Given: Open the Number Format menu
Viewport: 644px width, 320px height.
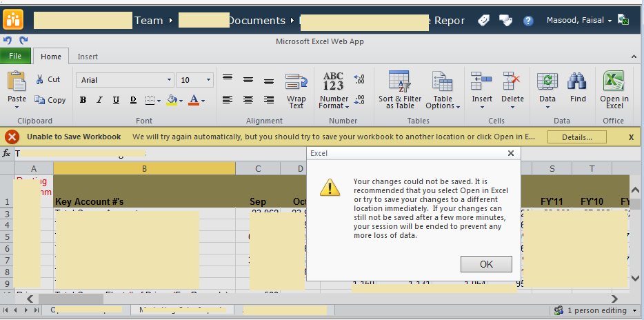Looking at the screenshot, I should point(334,91).
